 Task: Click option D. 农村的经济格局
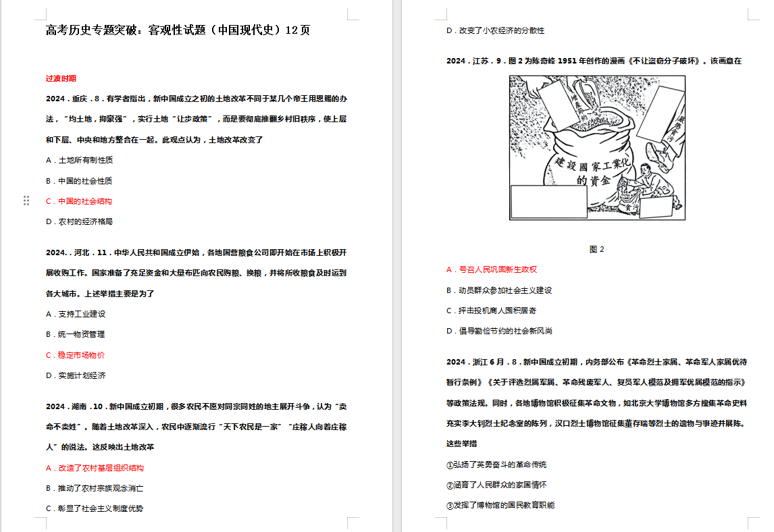[x=80, y=221]
